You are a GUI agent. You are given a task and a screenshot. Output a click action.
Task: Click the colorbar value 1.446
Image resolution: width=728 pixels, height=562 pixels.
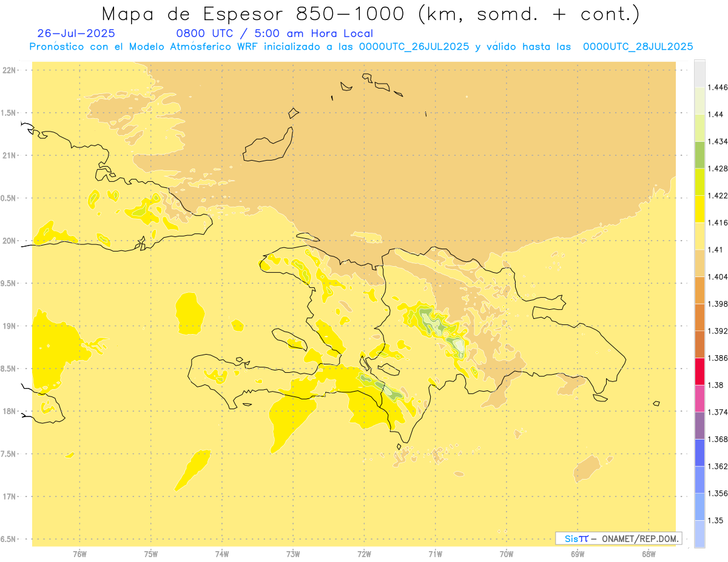(718, 87)
